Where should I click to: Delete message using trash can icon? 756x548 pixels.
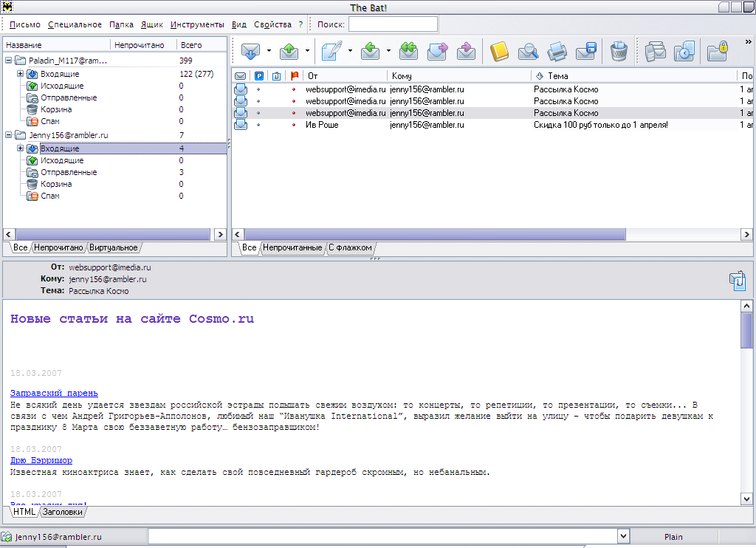pyautogui.click(x=619, y=51)
